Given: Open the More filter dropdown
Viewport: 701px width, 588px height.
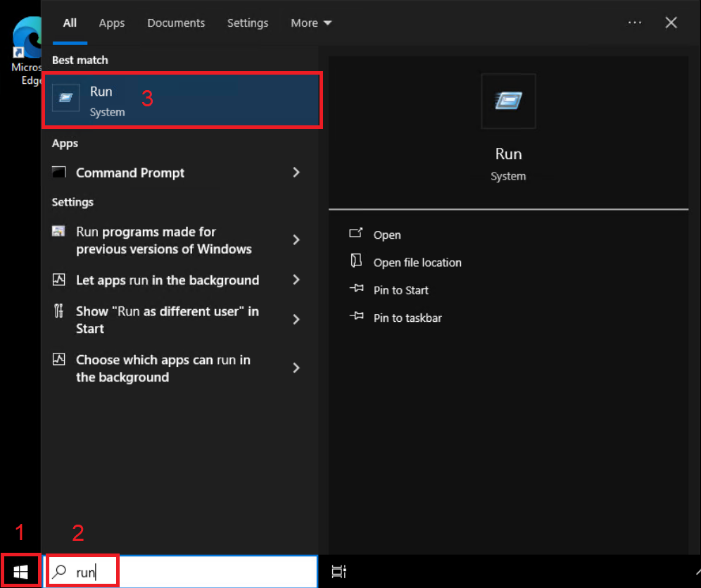Looking at the screenshot, I should (x=311, y=23).
